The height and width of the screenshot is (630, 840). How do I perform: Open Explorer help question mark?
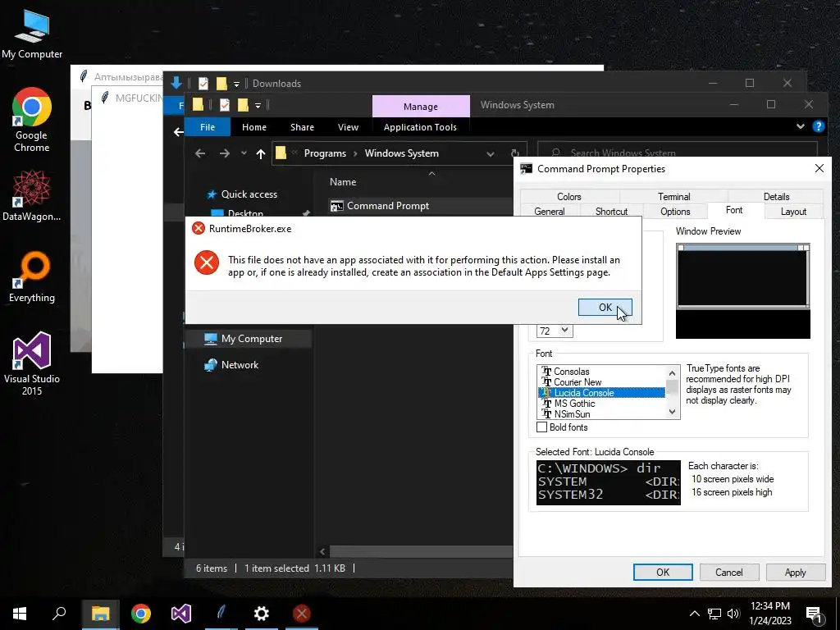pyautogui.click(x=818, y=126)
